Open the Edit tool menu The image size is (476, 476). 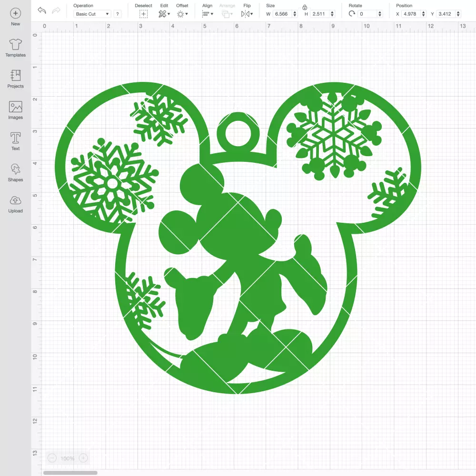pos(164,14)
